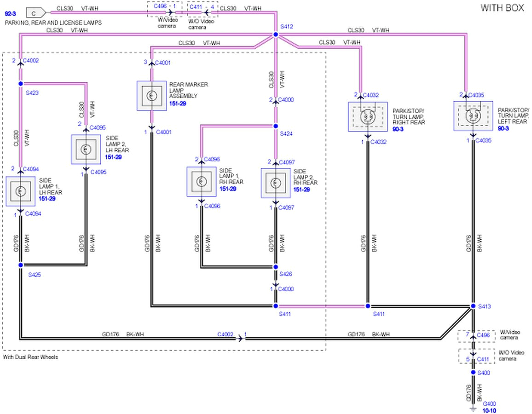The width and height of the screenshot is (532, 414).
Task: Click the S400 splice dot above ground
Action: point(473,372)
